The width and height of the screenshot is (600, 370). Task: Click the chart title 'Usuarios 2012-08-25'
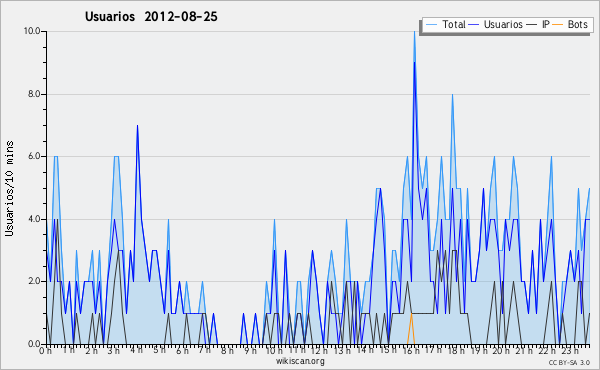coord(151,17)
